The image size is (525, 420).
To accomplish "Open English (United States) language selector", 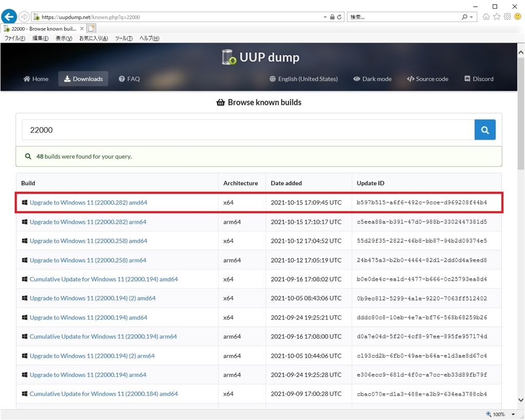I will pyautogui.click(x=304, y=79).
